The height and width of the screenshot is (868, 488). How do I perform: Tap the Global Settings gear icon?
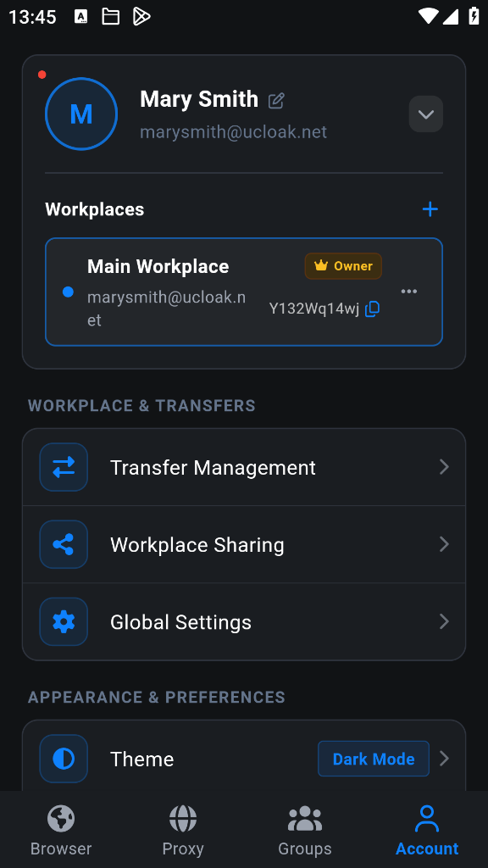pos(64,622)
